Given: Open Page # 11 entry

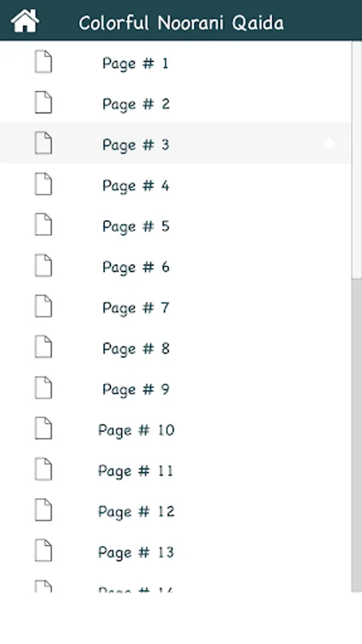Looking at the screenshot, I should (176, 469).
